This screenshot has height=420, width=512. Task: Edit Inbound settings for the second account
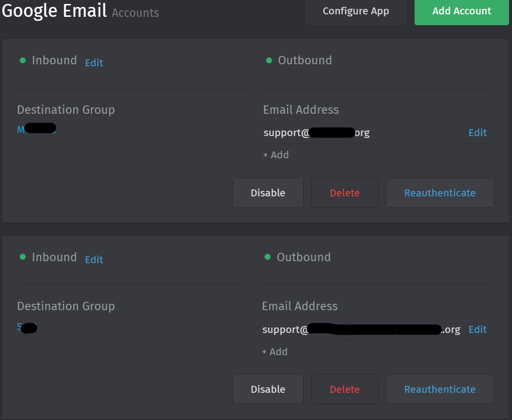[94, 260]
